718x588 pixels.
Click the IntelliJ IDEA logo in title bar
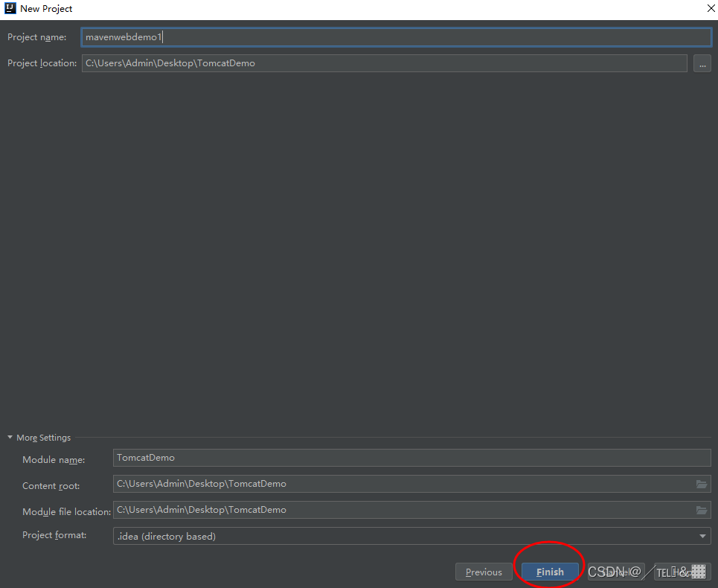9,8
